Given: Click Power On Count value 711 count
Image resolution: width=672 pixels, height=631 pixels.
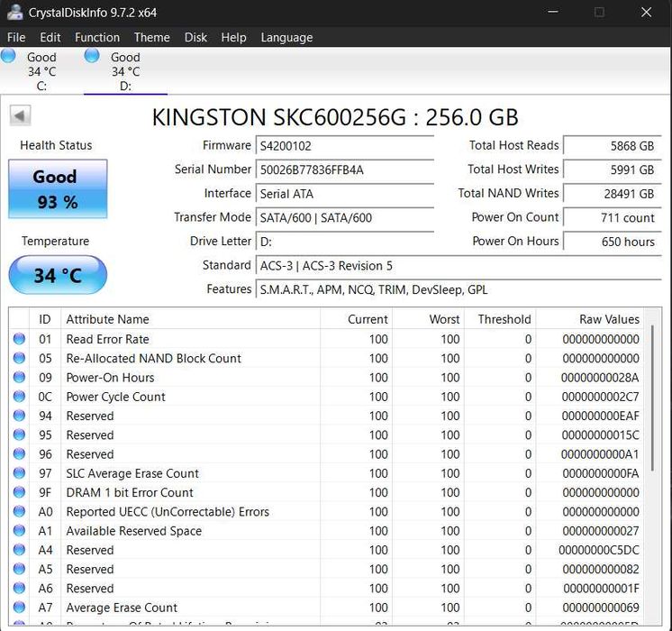Looking at the screenshot, I should pos(613,218).
